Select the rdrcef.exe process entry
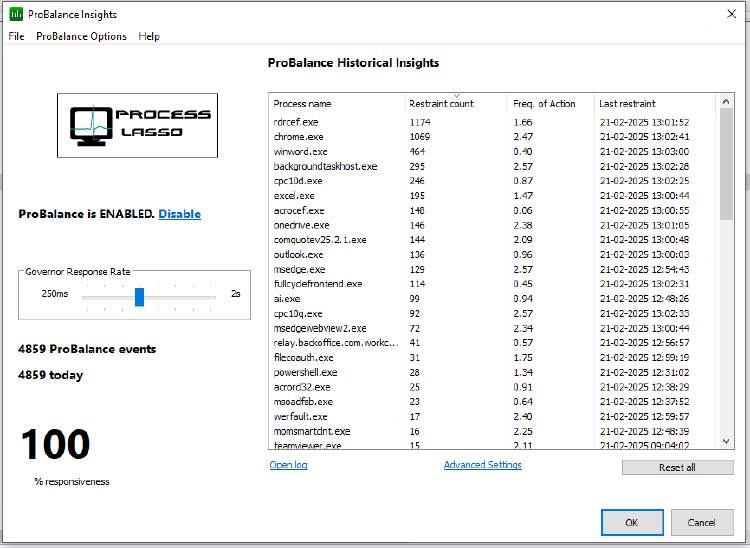This screenshot has width=750, height=548. [x=296, y=122]
